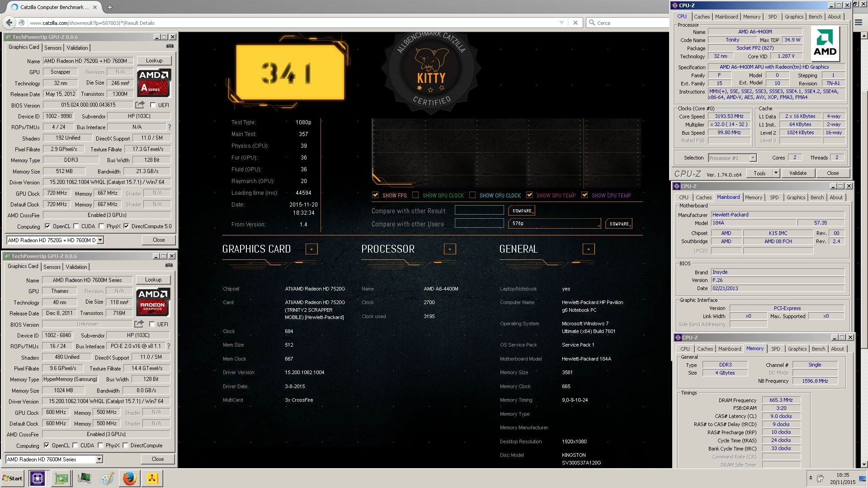Expand the GENERAL section arrow
Image resolution: width=868 pixels, height=488 pixels.
589,249
